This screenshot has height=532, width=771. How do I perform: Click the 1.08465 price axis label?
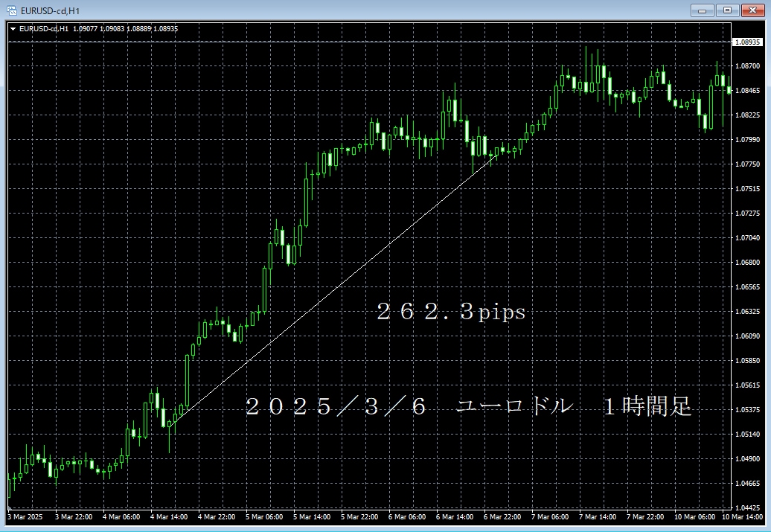[x=747, y=91]
